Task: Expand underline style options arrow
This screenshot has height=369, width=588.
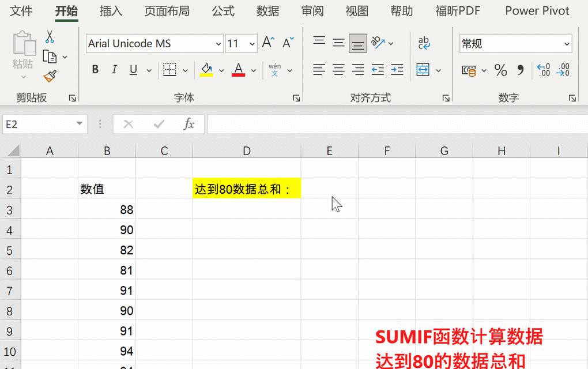Action: 149,70
